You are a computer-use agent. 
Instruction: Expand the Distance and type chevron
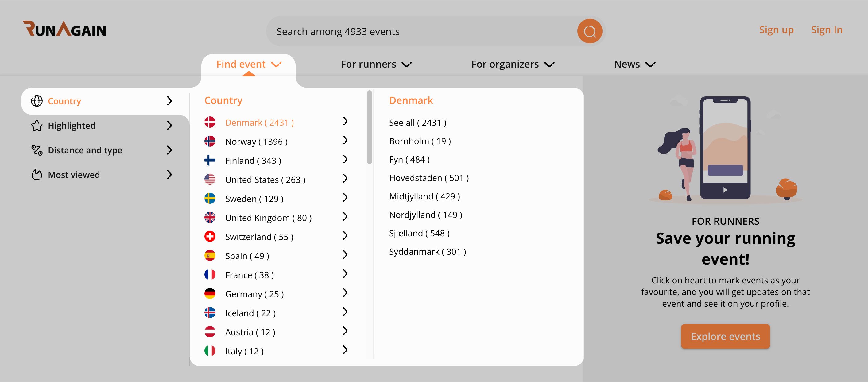click(169, 150)
